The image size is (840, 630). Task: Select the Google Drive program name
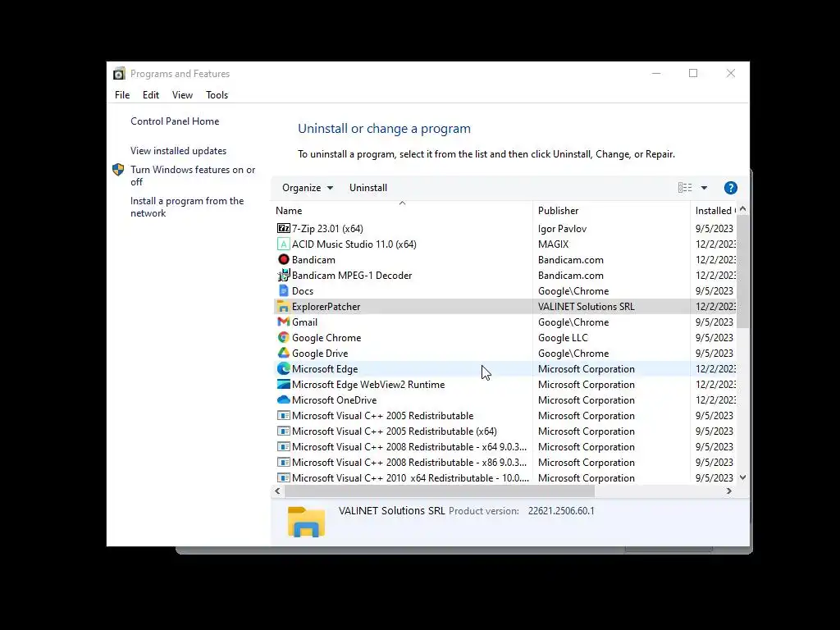[320, 353]
